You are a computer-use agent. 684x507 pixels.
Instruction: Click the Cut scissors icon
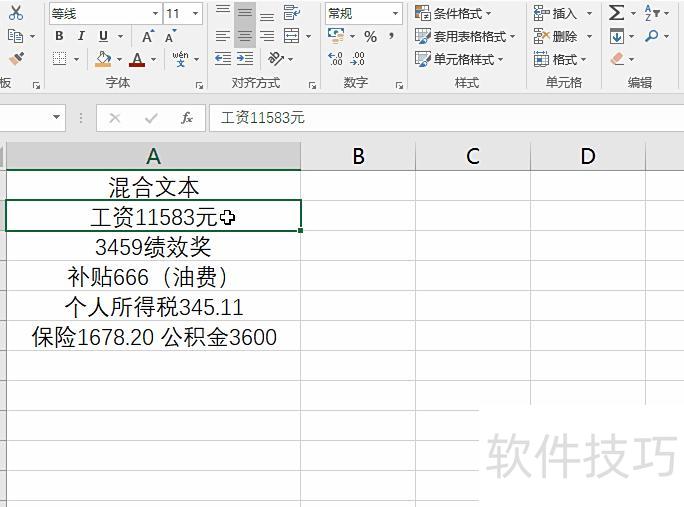[x=16, y=13]
